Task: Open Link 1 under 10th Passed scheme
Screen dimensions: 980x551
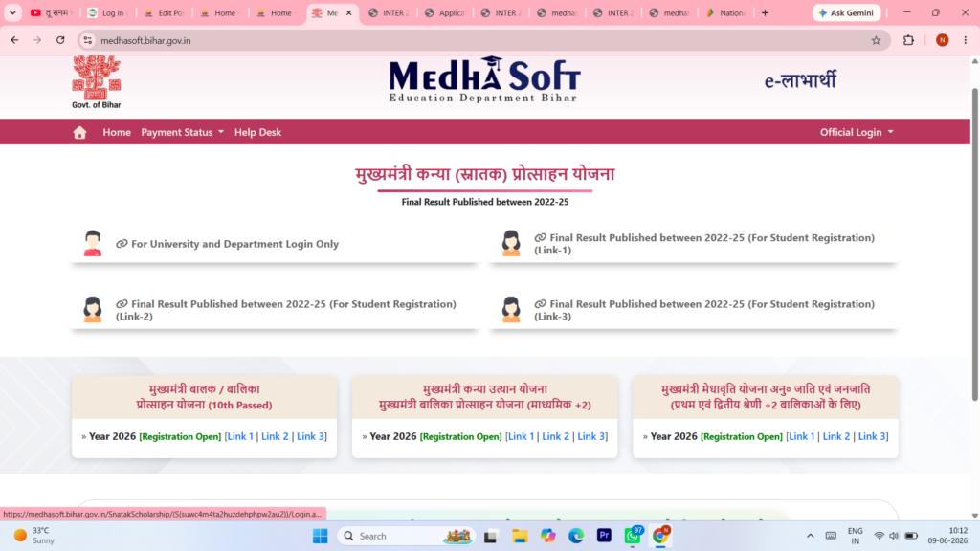Action: pyautogui.click(x=240, y=436)
